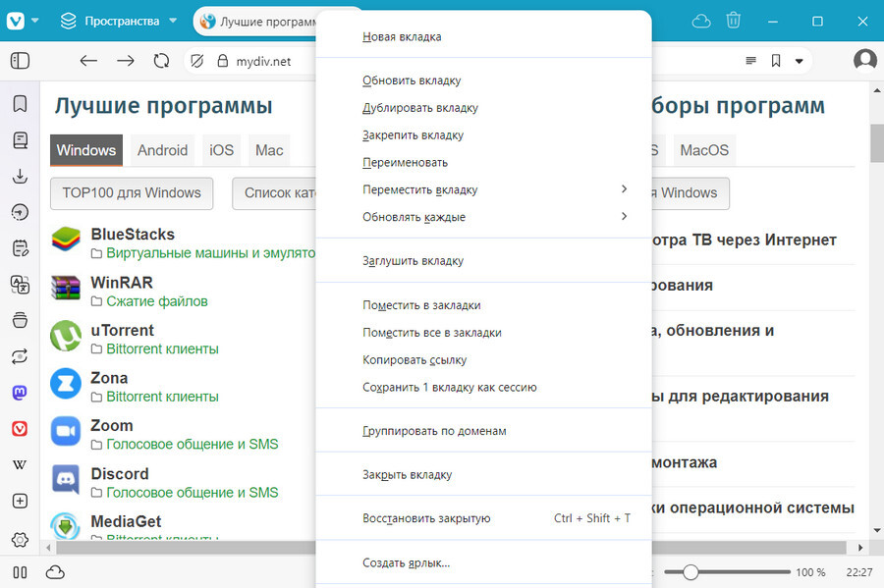Choose Закрыть вкладку

click(x=483, y=475)
